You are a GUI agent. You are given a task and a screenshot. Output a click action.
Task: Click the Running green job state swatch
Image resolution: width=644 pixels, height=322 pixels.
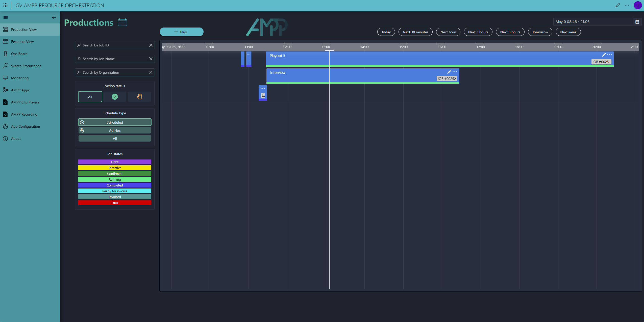[x=115, y=179]
